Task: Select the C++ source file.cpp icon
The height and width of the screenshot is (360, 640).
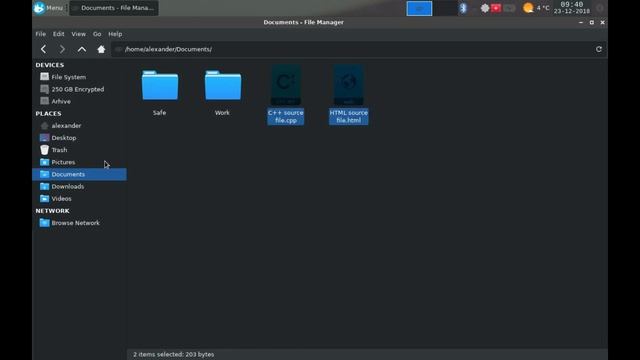Action: pos(286,84)
